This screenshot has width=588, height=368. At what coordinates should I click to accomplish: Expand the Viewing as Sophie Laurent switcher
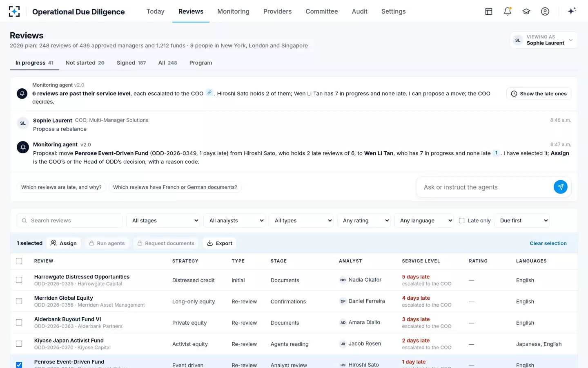(x=544, y=40)
